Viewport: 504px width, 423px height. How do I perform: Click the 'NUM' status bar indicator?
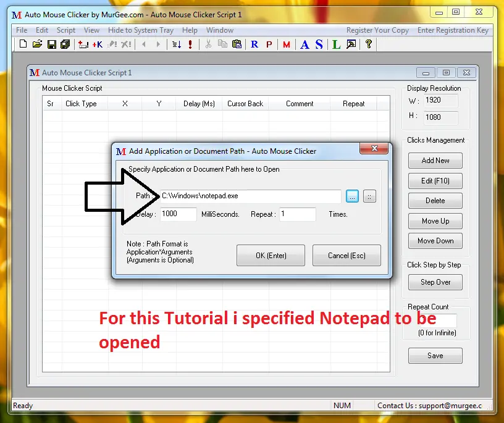342,406
